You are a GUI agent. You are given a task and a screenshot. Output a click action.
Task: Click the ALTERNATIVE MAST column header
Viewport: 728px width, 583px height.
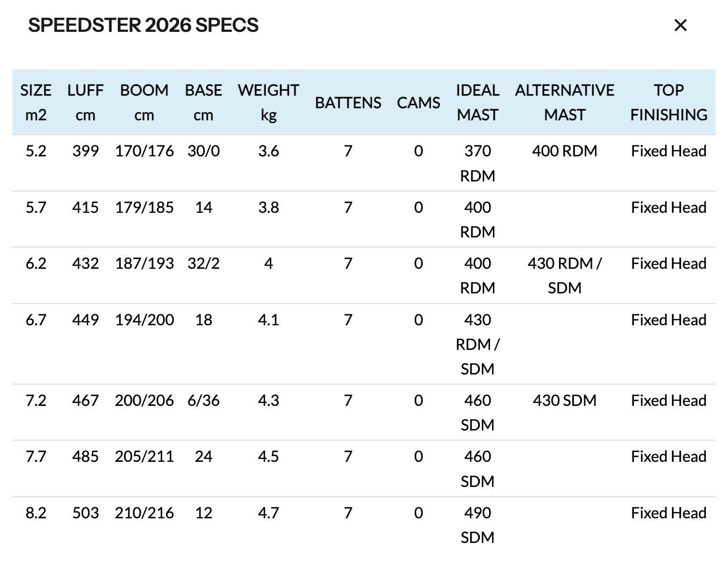[564, 102]
